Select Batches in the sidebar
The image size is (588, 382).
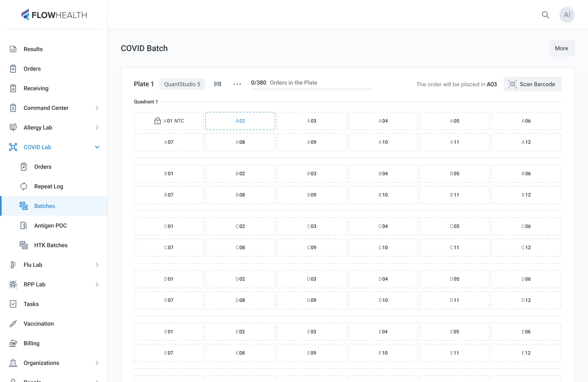point(54,206)
